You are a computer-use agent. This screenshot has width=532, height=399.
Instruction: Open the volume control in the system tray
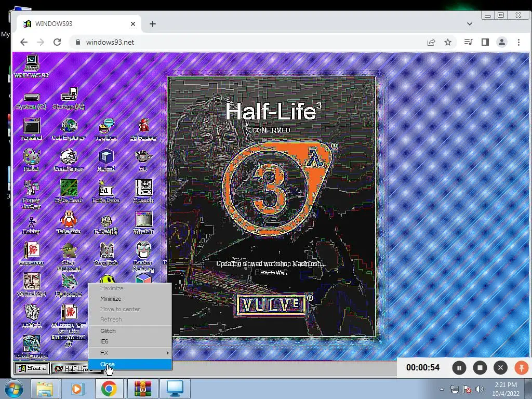pos(480,389)
